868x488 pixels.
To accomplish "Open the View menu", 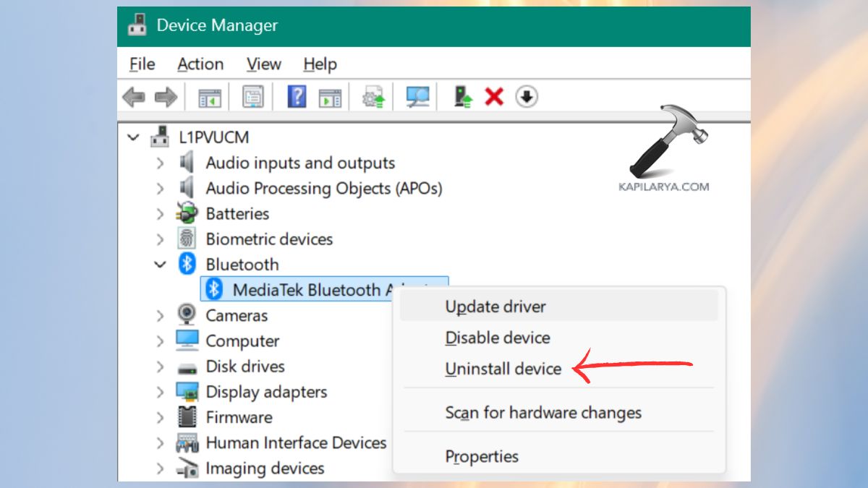I will [x=263, y=64].
